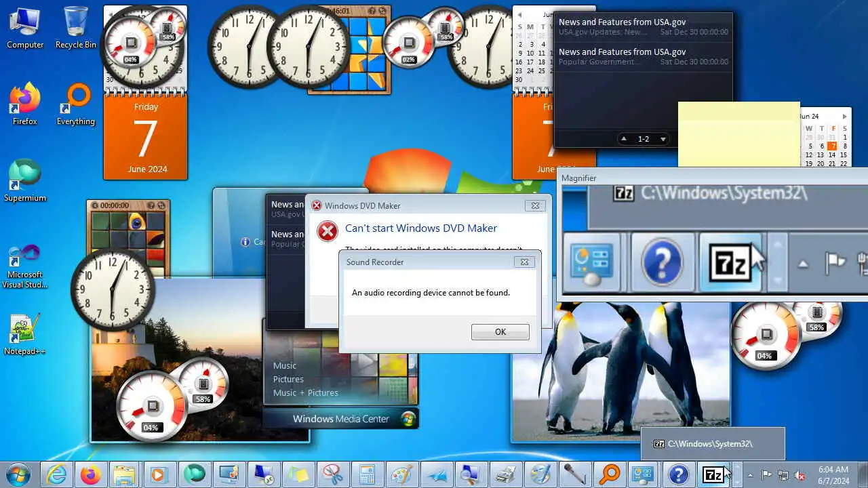Screen dimensions: 868x488
Task: Click the muted volume speaker tray icon
Action: pyautogui.click(x=800, y=475)
